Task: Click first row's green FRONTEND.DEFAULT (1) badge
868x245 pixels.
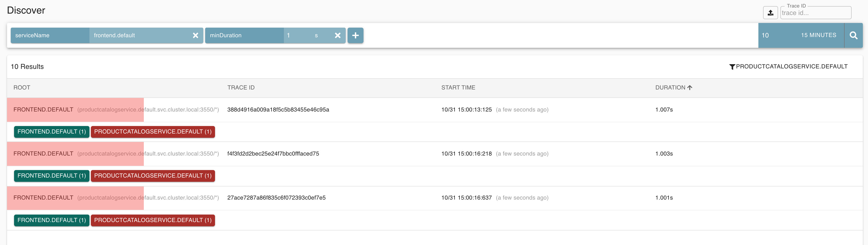Action: (52, 132)
